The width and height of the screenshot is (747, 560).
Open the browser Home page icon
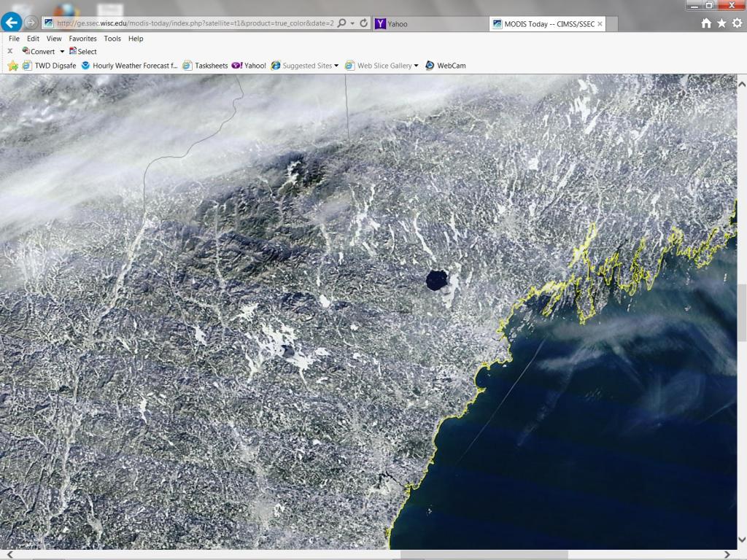pyautogui.click(x=706, y=23)
